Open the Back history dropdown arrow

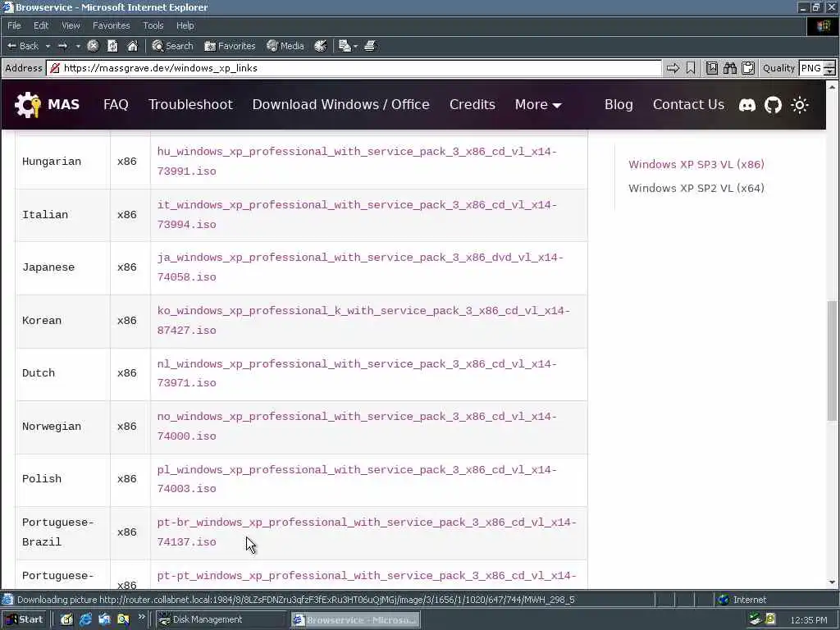(48, 46)
